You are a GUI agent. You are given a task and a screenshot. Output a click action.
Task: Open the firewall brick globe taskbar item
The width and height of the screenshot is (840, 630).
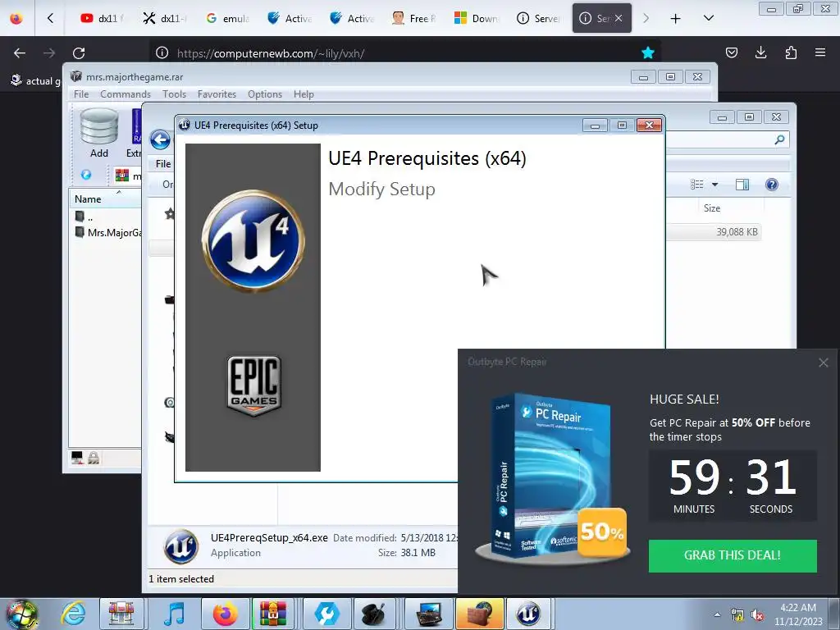click(480, 614)
